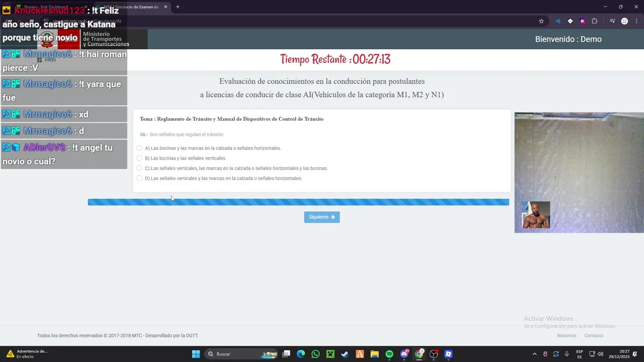The width and height of the screenshot is (644, 362).
Task: Open the Advertencia weather alert widget
Action: [x=27, y=354]
